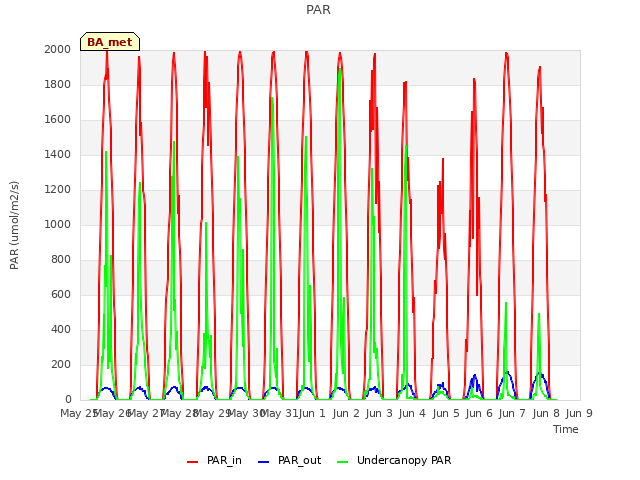Click the green Undercanopy PAR legend swatch
Viewport: 640px width, 480px height.
[343, 462]
